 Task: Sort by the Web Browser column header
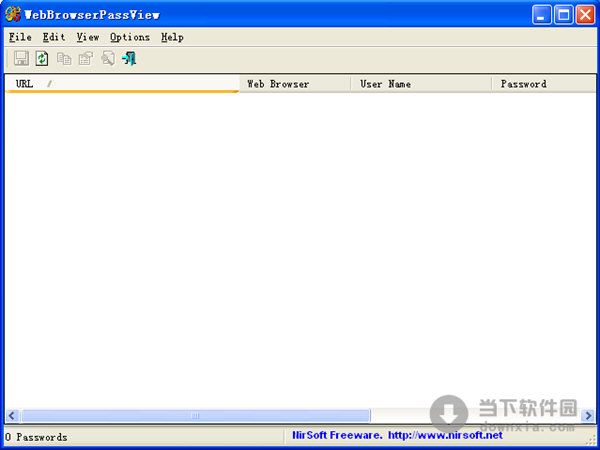tap(295, 84)
